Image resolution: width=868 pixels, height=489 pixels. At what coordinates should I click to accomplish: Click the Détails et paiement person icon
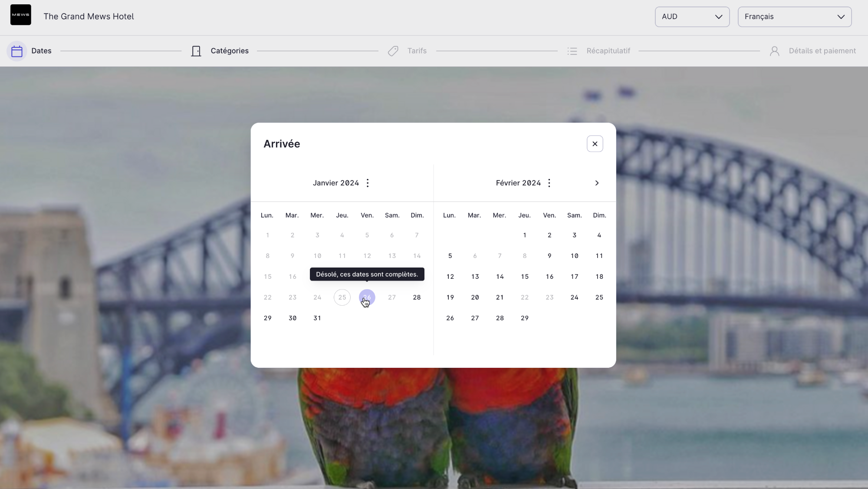tap(775, 51)
